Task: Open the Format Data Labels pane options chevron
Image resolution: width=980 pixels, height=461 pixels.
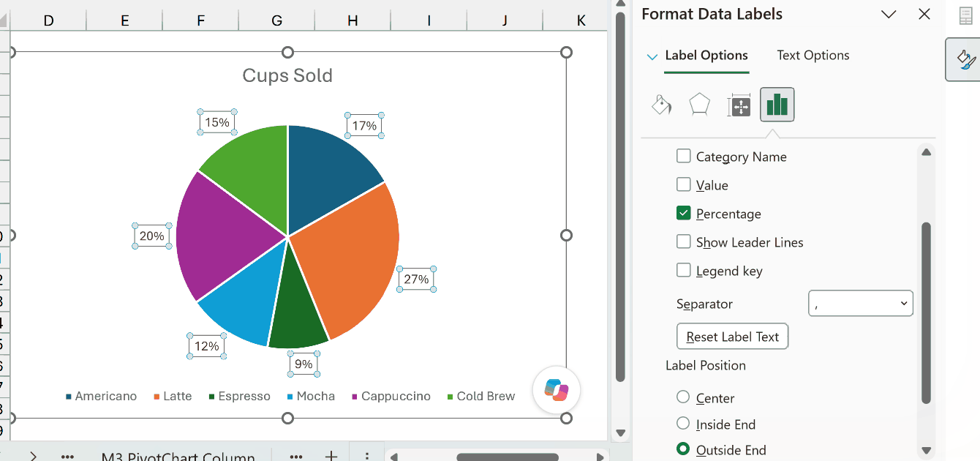Action: tap(889, 14)
